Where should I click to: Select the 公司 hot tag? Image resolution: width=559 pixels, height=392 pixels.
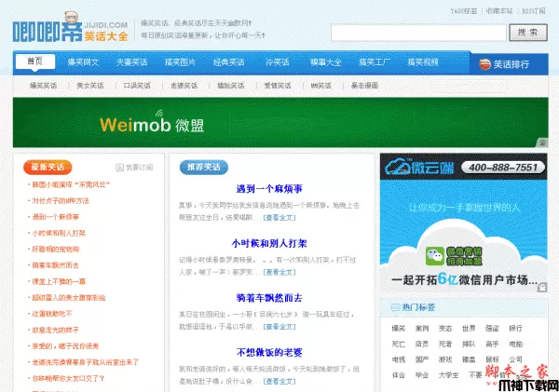point(515,359)
